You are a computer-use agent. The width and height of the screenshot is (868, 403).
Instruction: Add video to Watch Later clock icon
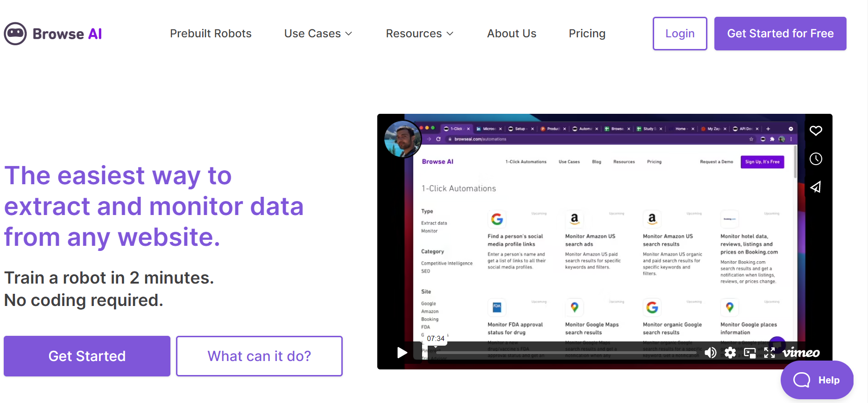pos(815,159)
